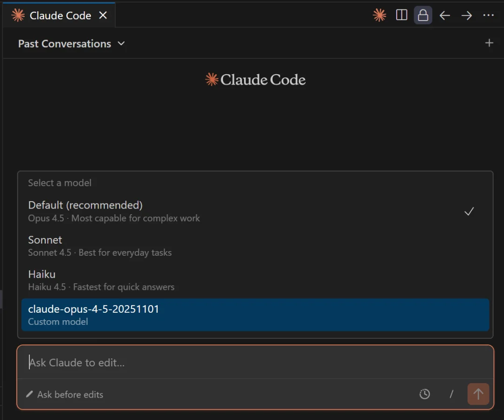The width and height of the screenshot is (504, 420).
Task: Toggle the Ask before edits mode
Action: (64, 394)
